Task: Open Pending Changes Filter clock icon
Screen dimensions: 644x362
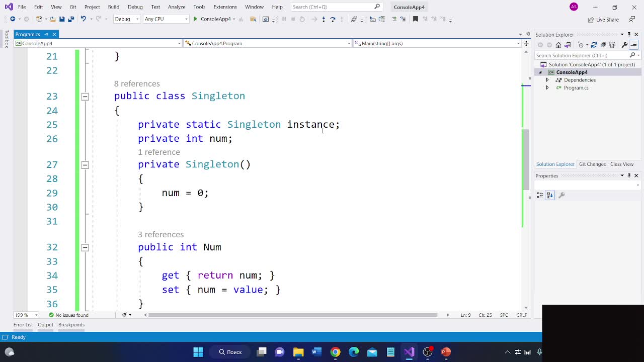Action: click(x=581, y=45)
